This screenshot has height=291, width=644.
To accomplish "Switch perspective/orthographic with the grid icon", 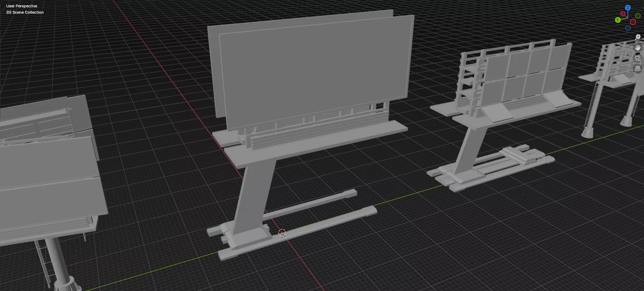I will click(x=638, y=69).
